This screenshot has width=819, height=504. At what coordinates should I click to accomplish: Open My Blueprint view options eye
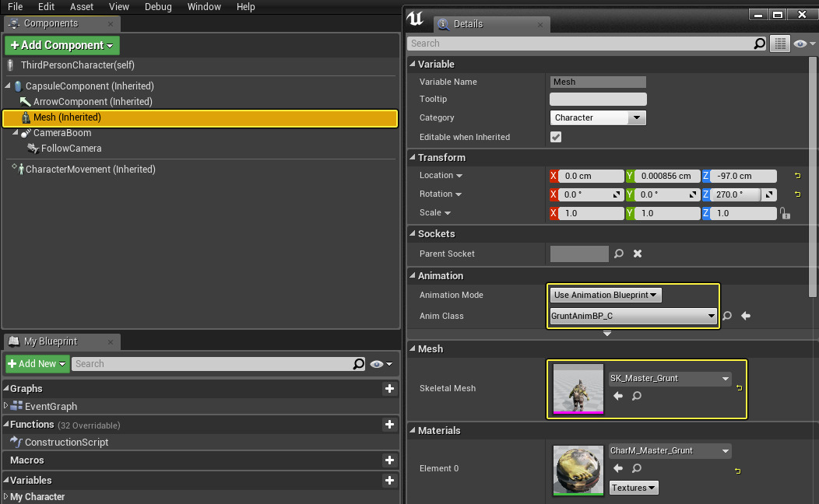(381, 364)
